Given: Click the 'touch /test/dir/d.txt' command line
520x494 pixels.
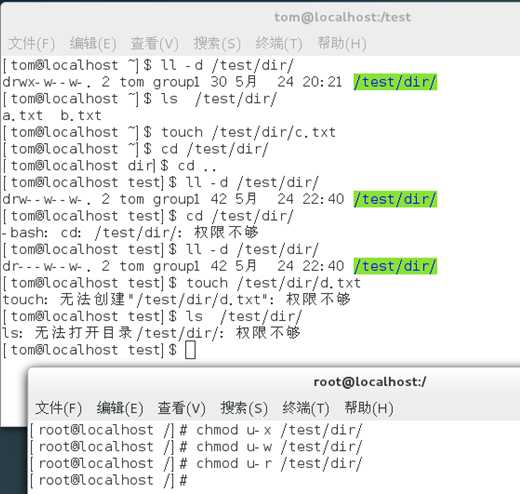Looking at the screenshot, I should pos(182,283).
